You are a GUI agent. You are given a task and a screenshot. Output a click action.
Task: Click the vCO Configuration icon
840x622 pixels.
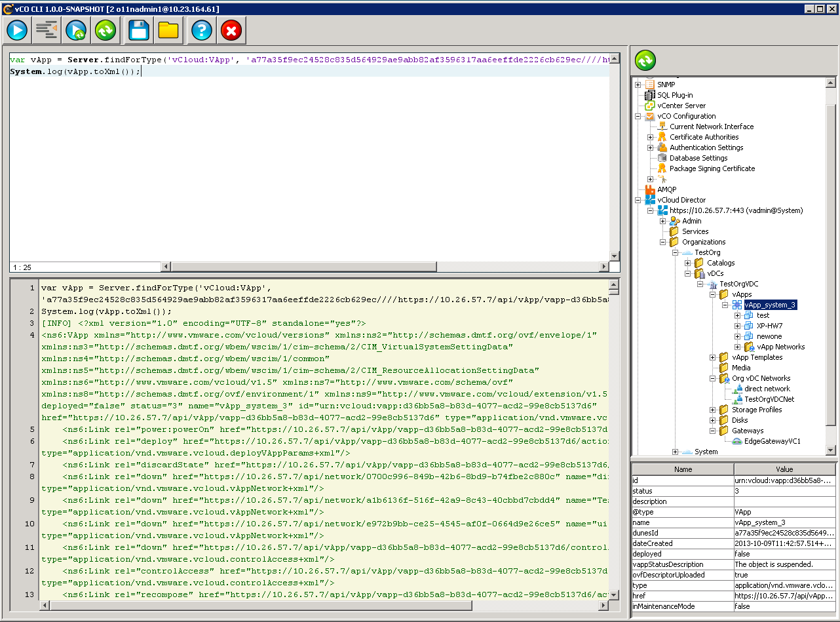650,116
